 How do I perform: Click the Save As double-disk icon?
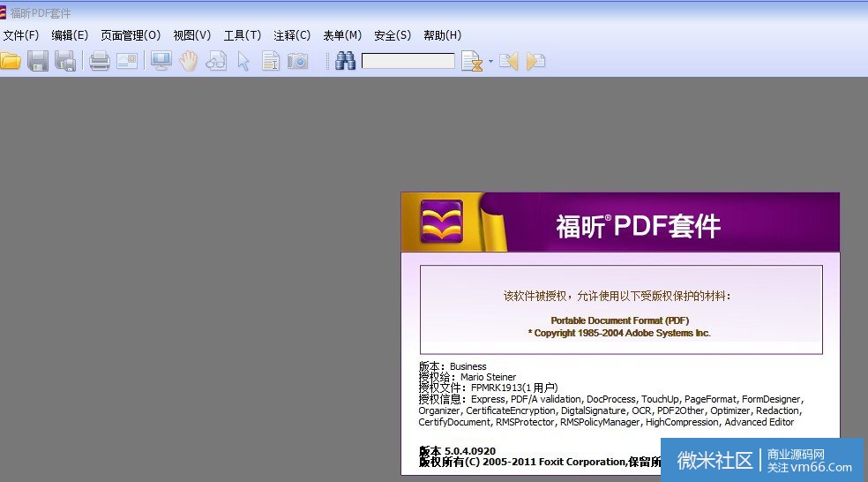(x=64, y=61)
